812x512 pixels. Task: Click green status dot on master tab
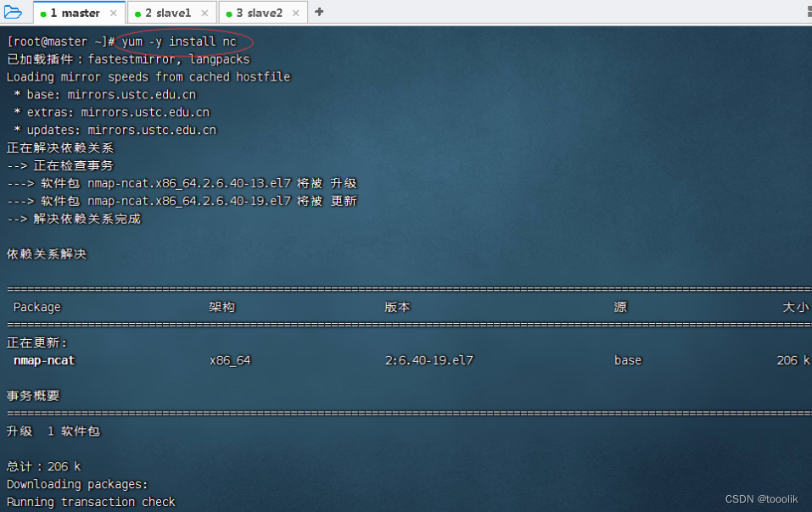pyautogui.click(x=43, y=14)
